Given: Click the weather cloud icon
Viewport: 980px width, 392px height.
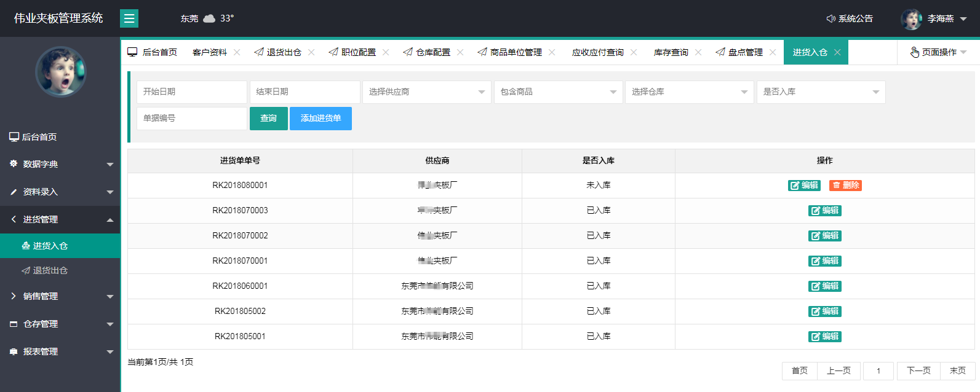Looking at the screenshot, I should coord(209,18).
